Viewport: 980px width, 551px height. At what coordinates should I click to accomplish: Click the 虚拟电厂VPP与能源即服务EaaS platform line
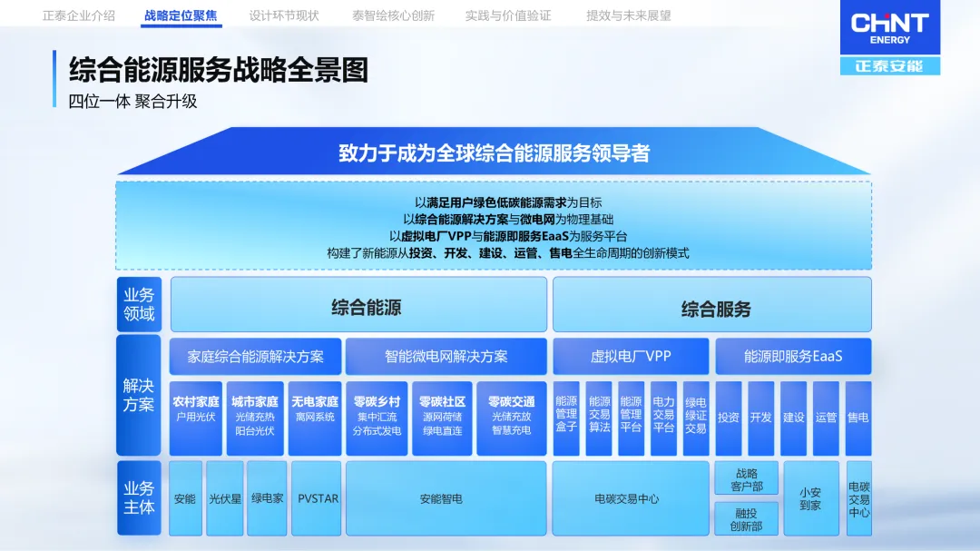(x=508, y=236)
